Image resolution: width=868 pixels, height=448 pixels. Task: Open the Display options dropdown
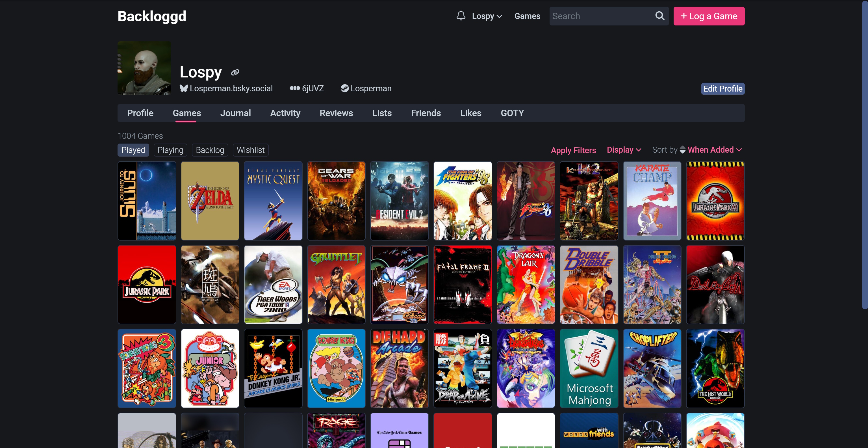tap(624, 150)
